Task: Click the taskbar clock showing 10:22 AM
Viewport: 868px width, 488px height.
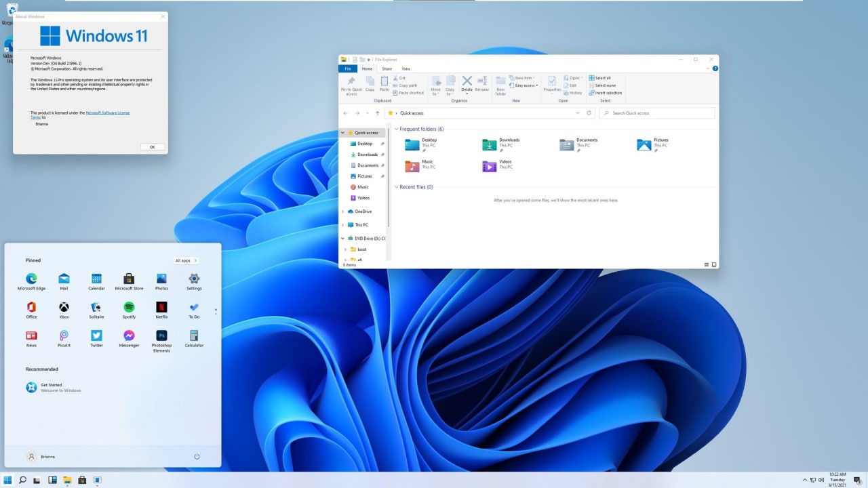Action: (837, 480)
